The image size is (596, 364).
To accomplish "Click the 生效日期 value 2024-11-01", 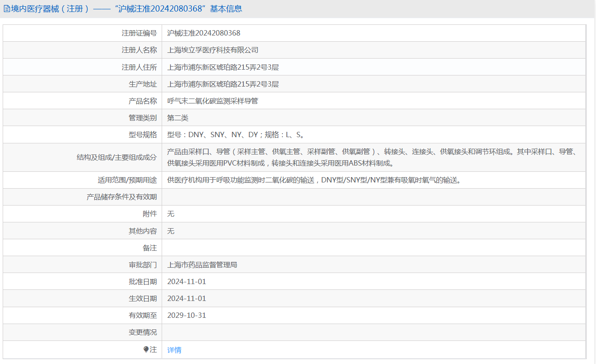I will click(187, 299).
